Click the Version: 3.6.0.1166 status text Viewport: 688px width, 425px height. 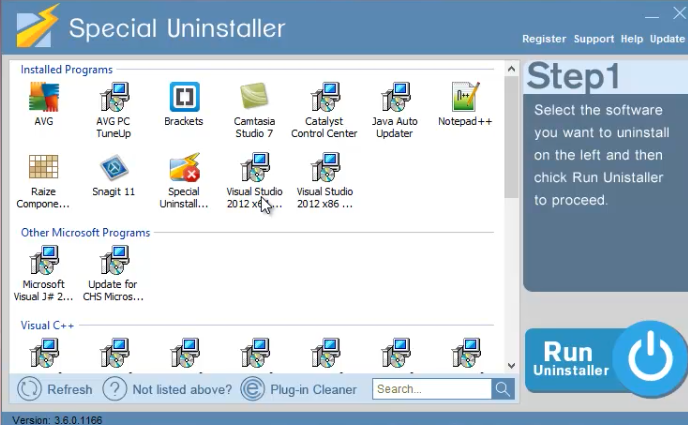pos(57,420)
